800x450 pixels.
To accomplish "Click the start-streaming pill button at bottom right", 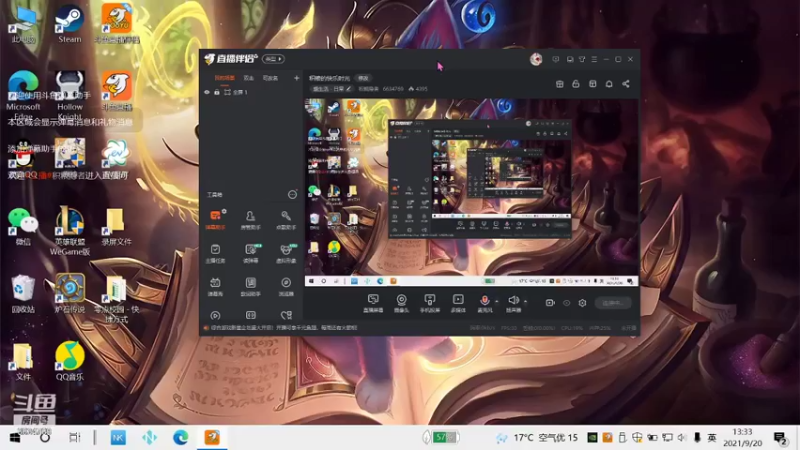I will coord(613,303).
